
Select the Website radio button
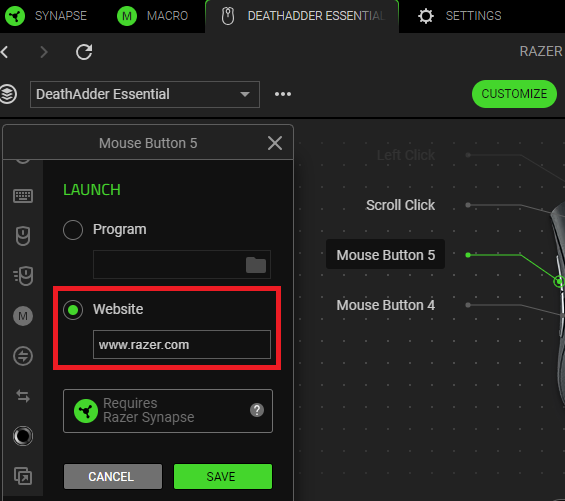(73, 310)
